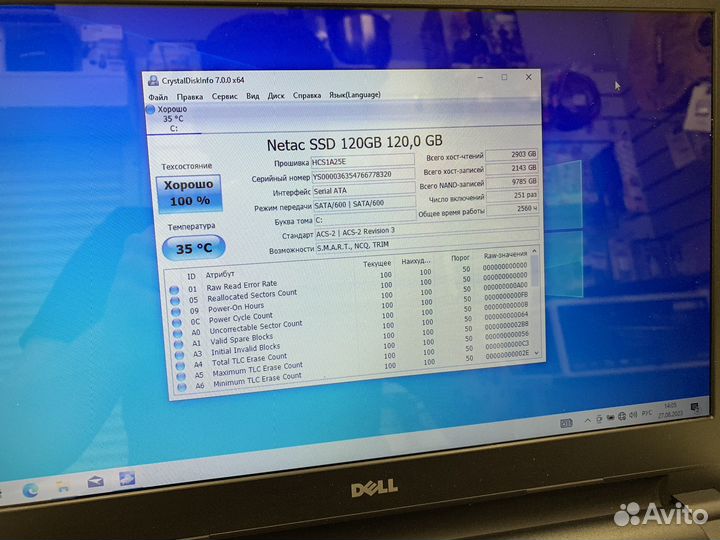The height and width of the screenshot is (540, 720).
Task: Open the Сервис menu
Action: pos(225,96)
